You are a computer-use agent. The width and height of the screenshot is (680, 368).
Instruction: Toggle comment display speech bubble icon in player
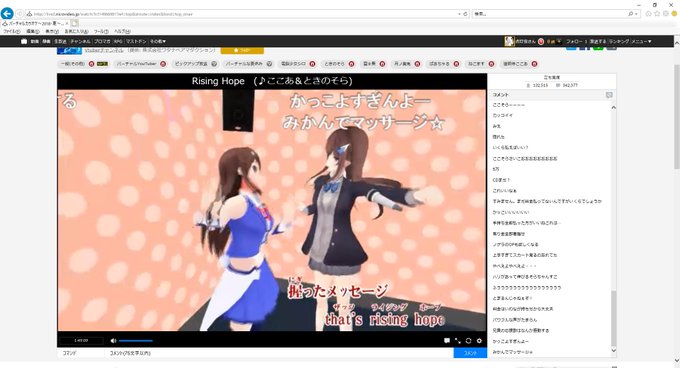[x=447, y=341]
